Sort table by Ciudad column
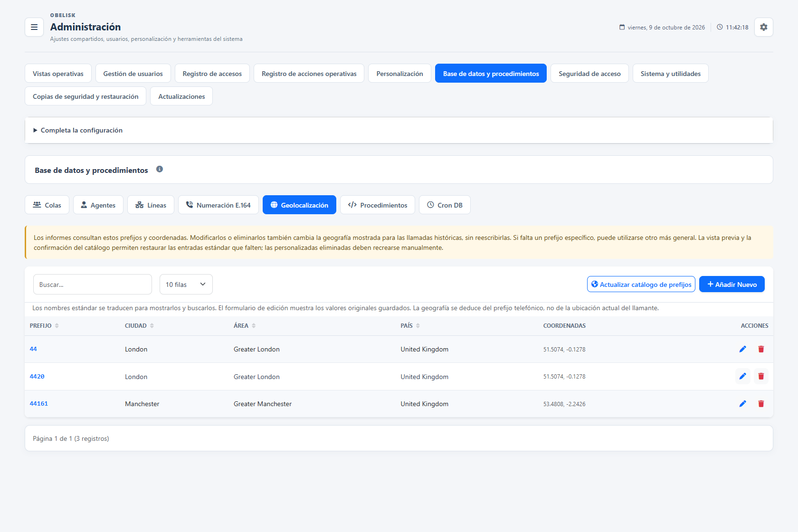This screenshot has height=532, width=798. 139,326
